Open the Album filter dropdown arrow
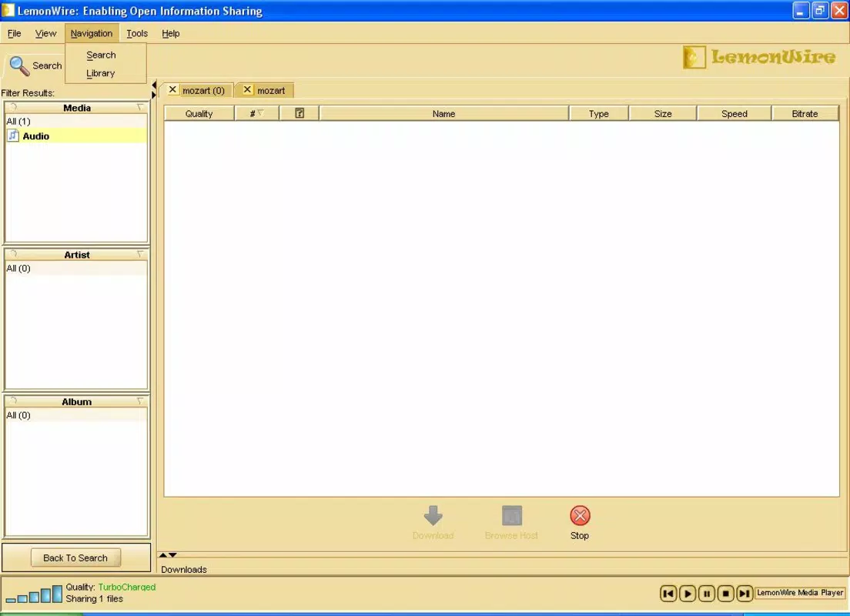850x616 pixels. (x=140, y=401)
